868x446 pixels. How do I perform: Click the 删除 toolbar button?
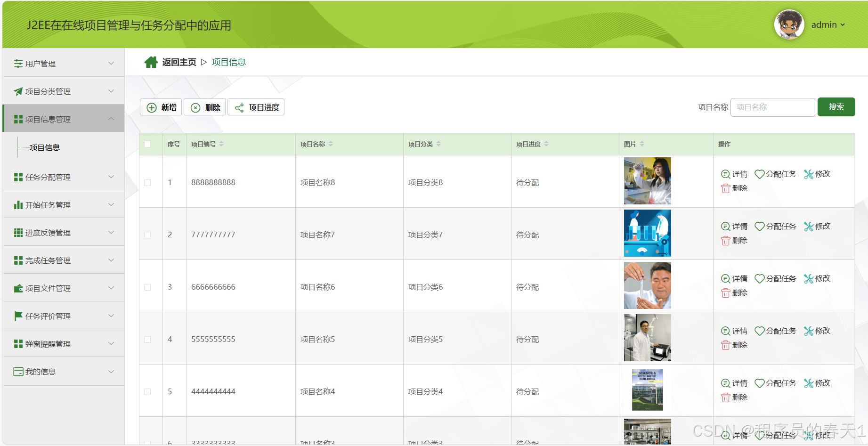pyautogui.click(x=205, y=107)
